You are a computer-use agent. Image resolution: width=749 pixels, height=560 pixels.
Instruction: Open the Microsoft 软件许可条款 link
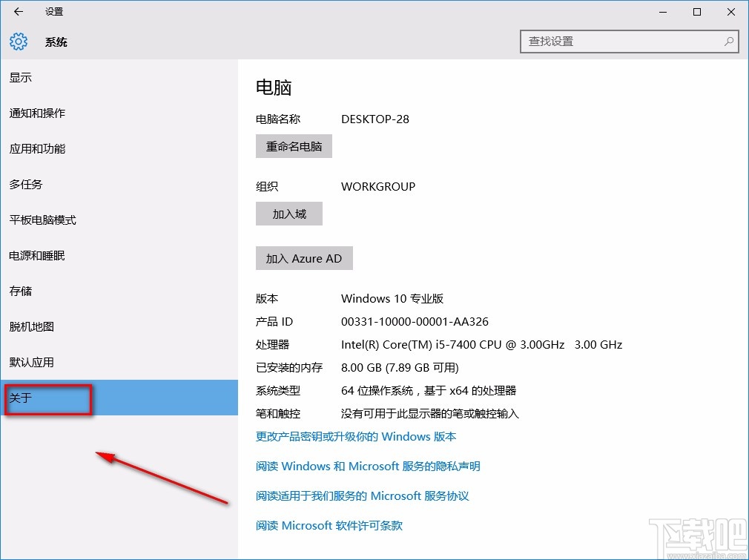pyautogui.click(x=329, y=525)
